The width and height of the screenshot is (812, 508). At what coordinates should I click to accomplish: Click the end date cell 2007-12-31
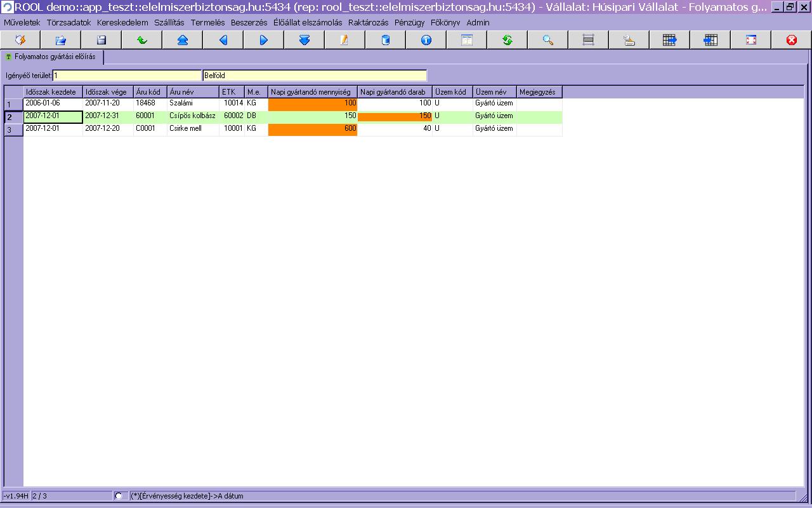tap(108, 117)
